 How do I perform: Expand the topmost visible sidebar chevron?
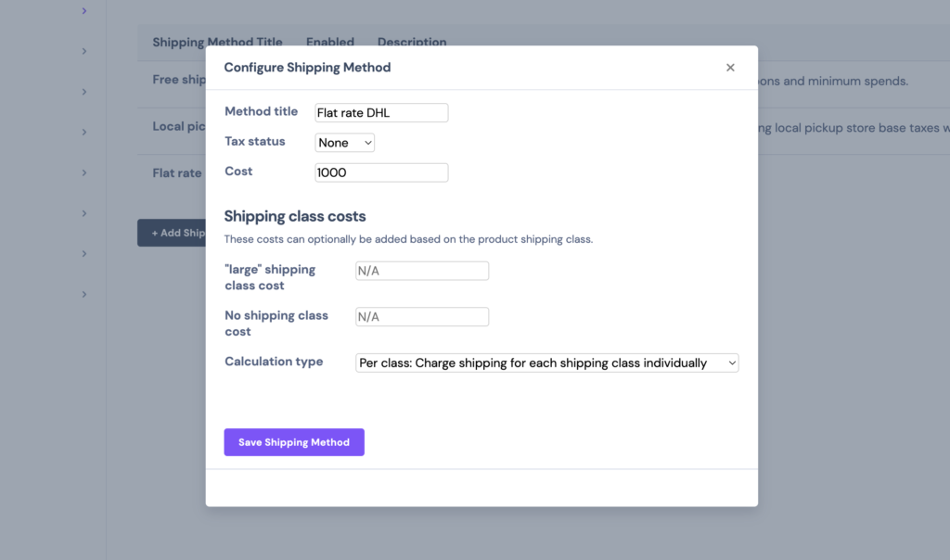(x=84, y=11)
